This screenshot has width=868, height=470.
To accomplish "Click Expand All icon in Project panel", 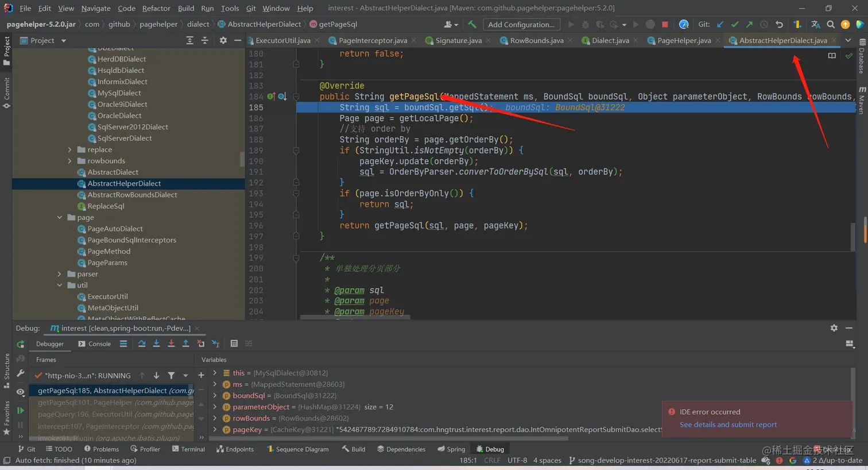I will tap(189, 40).
